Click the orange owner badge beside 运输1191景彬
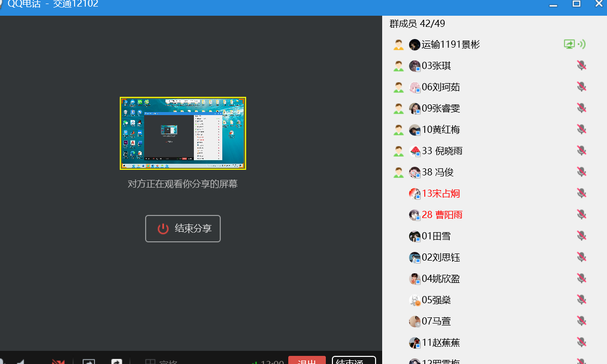607x364 pixels. 398,45
